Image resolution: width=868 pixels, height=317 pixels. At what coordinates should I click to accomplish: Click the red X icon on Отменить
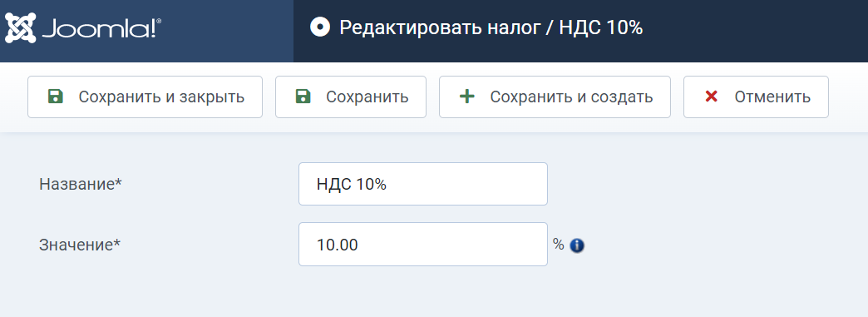point(712,97)
